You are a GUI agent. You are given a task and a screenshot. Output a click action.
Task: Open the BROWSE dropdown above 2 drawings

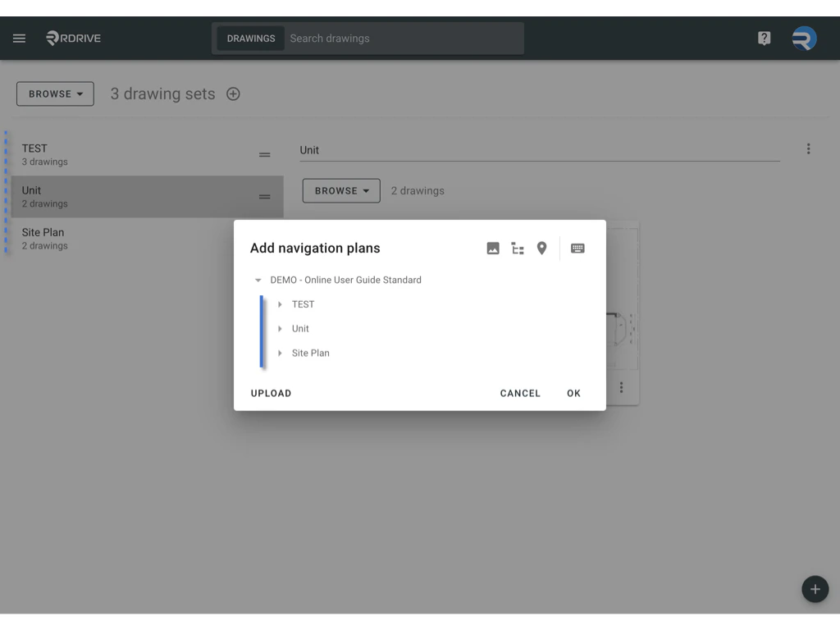340,190
